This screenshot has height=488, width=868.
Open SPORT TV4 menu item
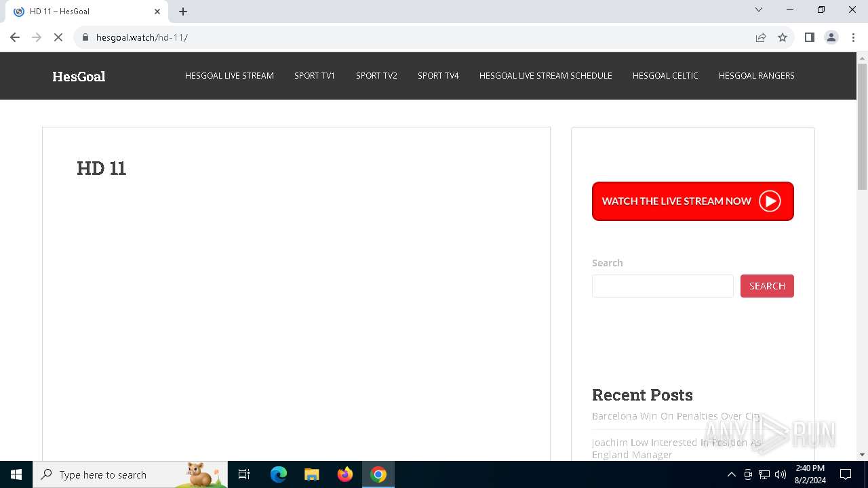click(438, 75)
